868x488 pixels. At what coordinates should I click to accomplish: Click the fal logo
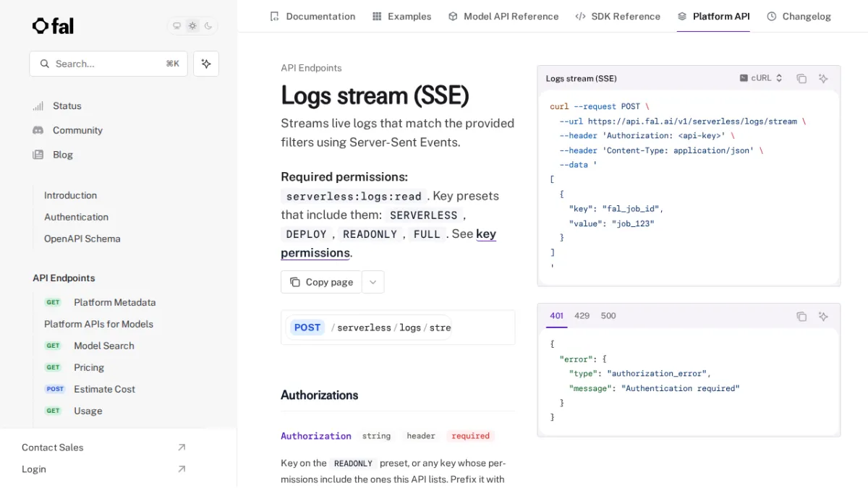(x=54, y=26)
